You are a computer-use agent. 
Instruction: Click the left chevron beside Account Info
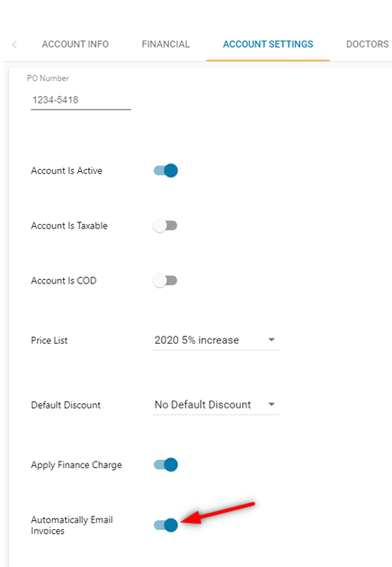14,44
